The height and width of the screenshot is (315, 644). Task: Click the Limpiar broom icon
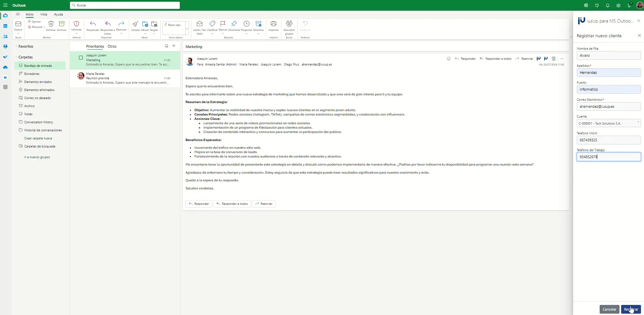(x=135, y=24)
